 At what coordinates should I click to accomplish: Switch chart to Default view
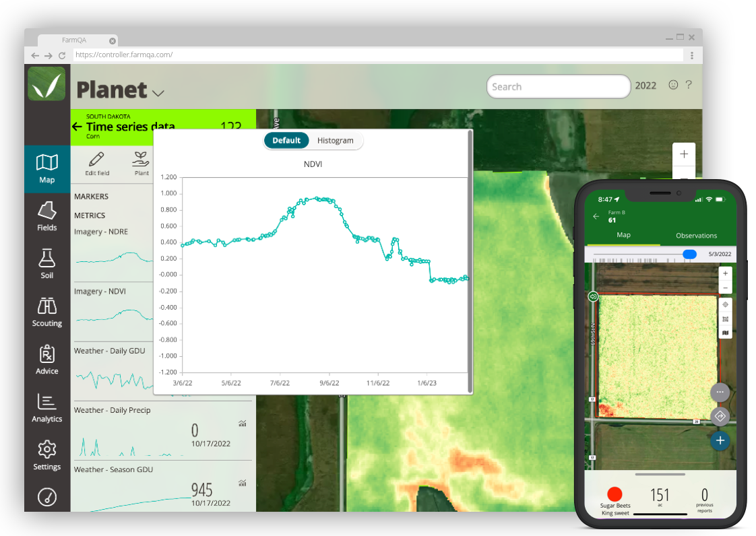coord(286,141)
